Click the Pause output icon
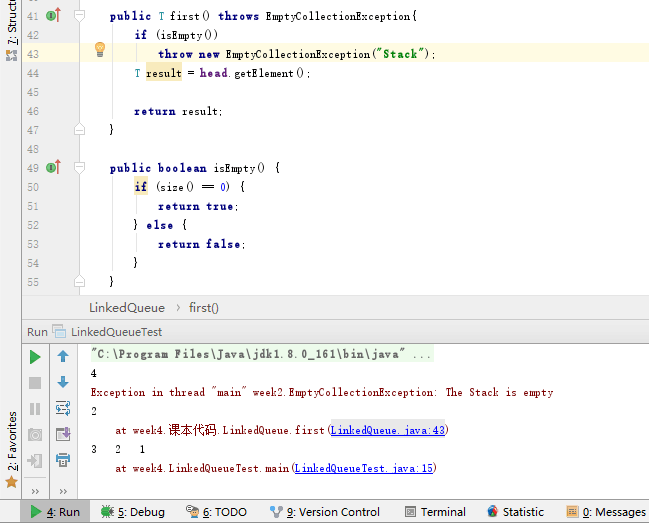This screenshot has height=523, width=649. tap(35, 409)
